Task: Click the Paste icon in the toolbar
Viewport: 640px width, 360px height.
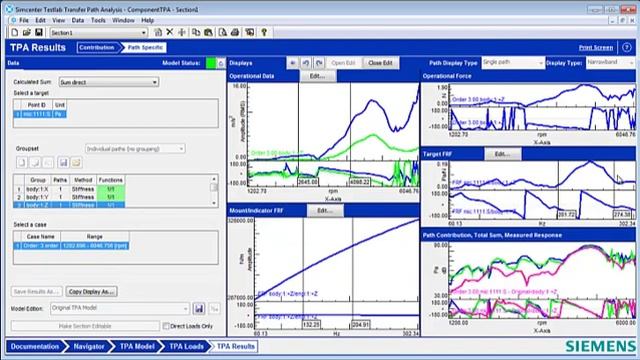Action: (208, 32)
